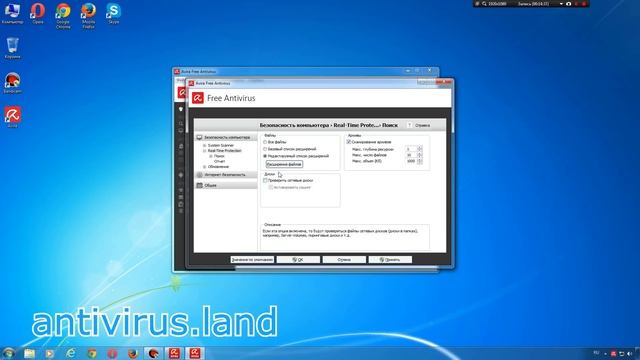This screenshot has height=360, width=640.
Task: Click the red stop button in recording bar
Action: (584, 4)
